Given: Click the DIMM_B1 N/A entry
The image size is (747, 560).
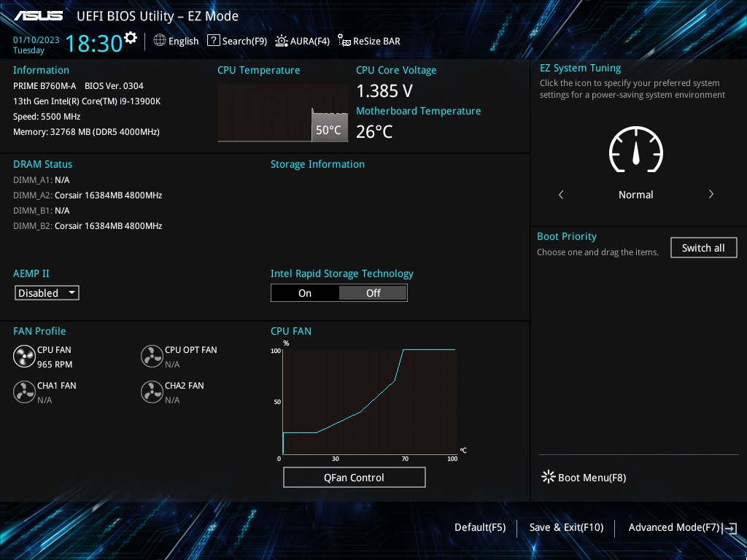Looking at the screenshot, I should 42,211.
